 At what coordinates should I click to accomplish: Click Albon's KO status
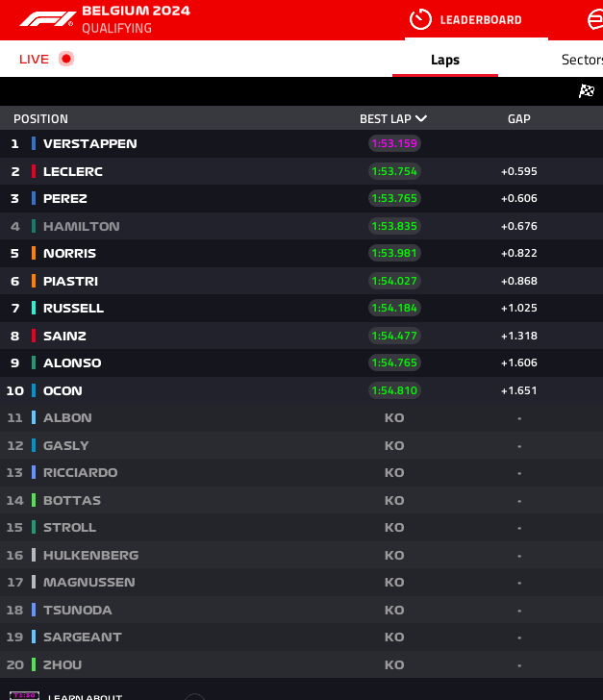(x=394, y=418)
